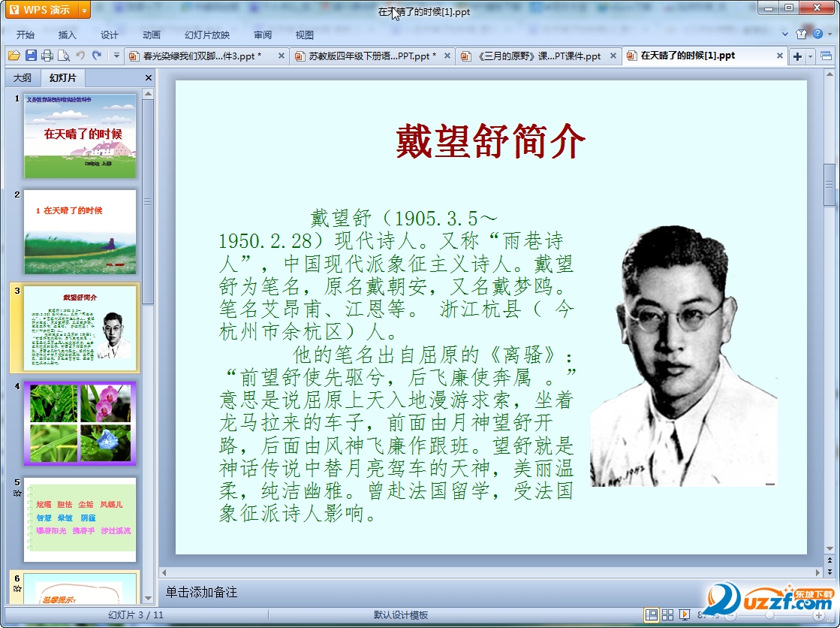Go to next slide with double-down arrow
This screenshot has height=628, width=840.
pyautogui.click(x=829, y=572)
